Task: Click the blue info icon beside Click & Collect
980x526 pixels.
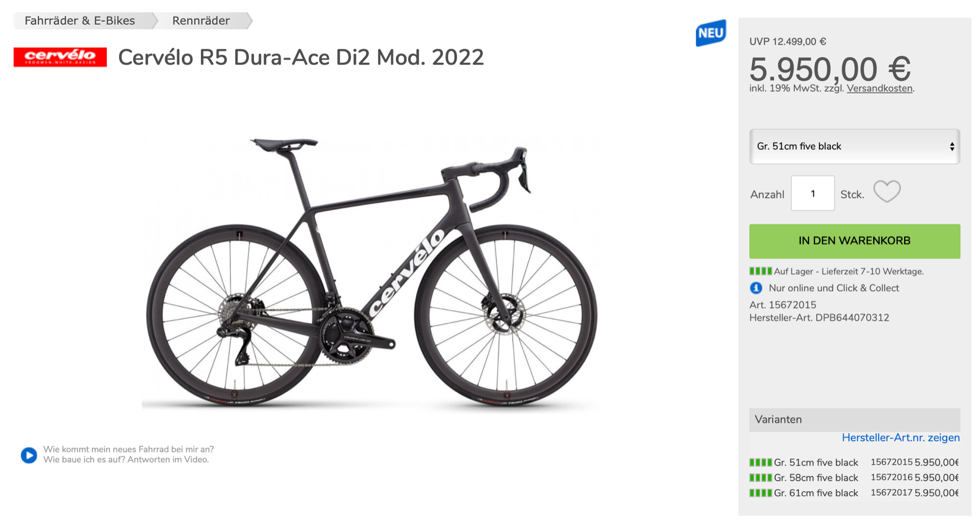Action: 756,288
